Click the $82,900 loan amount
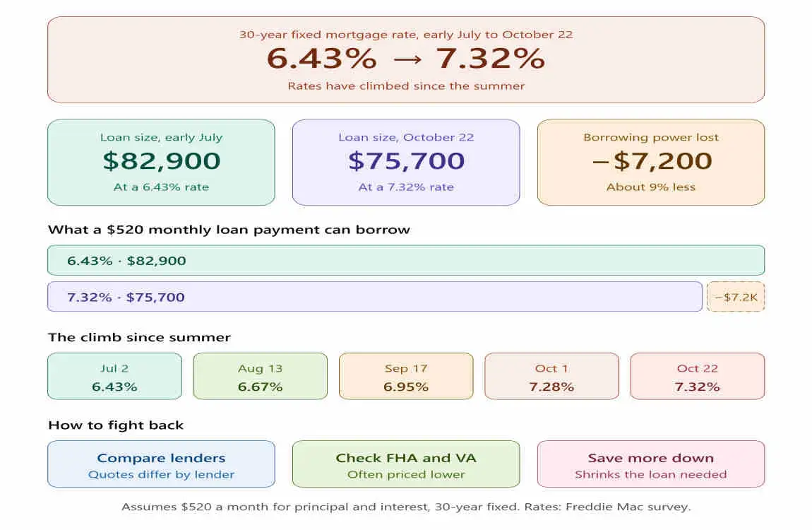 161,160
